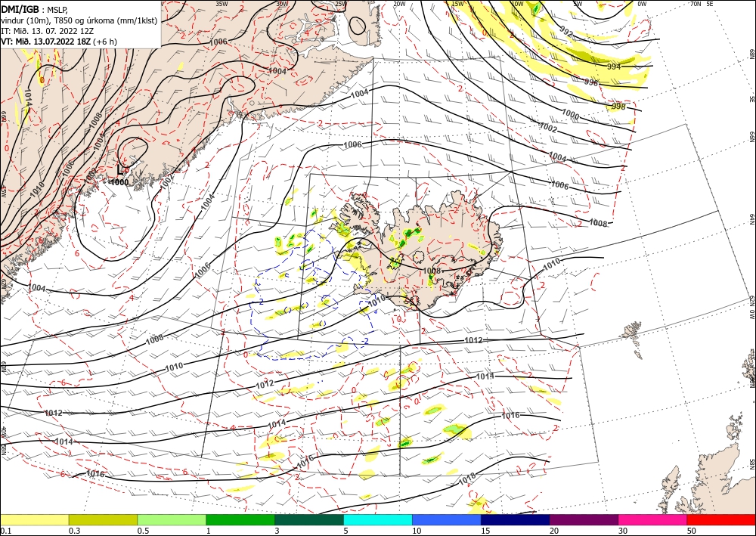Click the 'DMI/IGB : MSLP,' title text
The width and height of the screenshot is (756, 536).
coord(34,8)
